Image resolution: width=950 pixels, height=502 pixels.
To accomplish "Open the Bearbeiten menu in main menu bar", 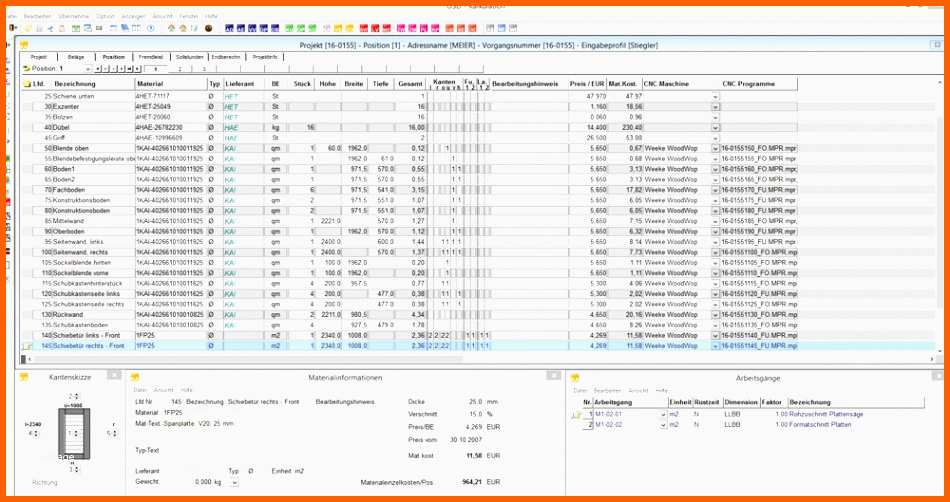I will (x=38, y=17).
